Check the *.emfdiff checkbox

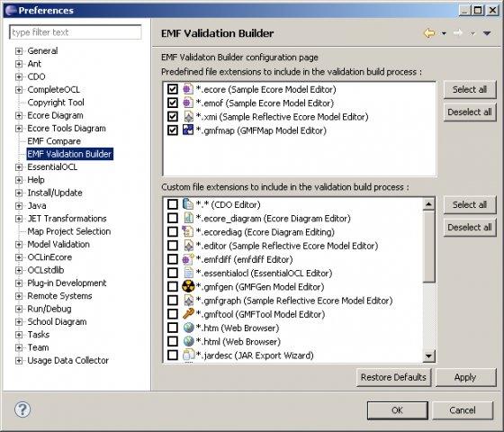click(173, 259)
